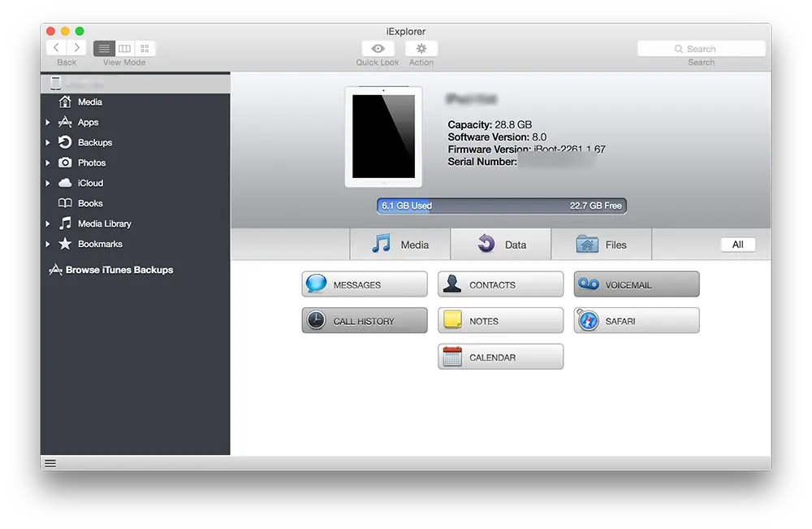
Task: Click the 22.7 GB Free text
Action: [595, 206]
